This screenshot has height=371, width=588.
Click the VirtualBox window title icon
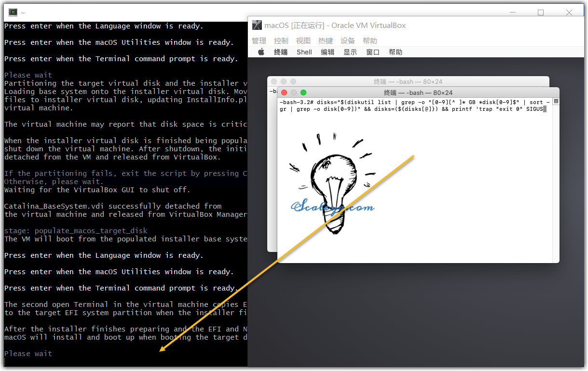coord(257,26)
